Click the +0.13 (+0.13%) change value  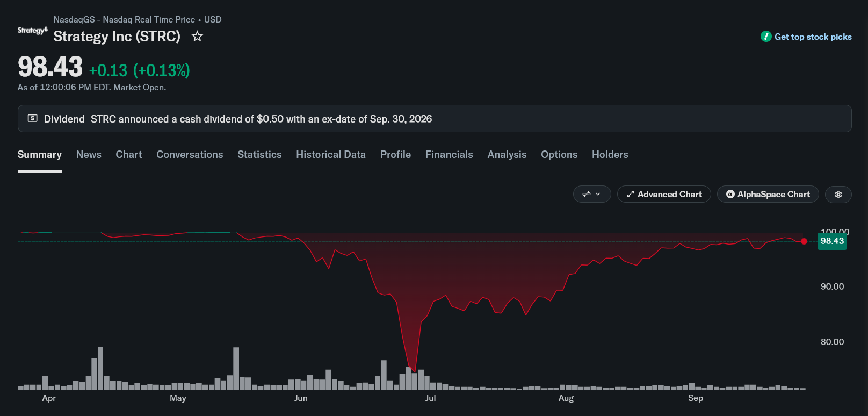(x=140, y=70)
